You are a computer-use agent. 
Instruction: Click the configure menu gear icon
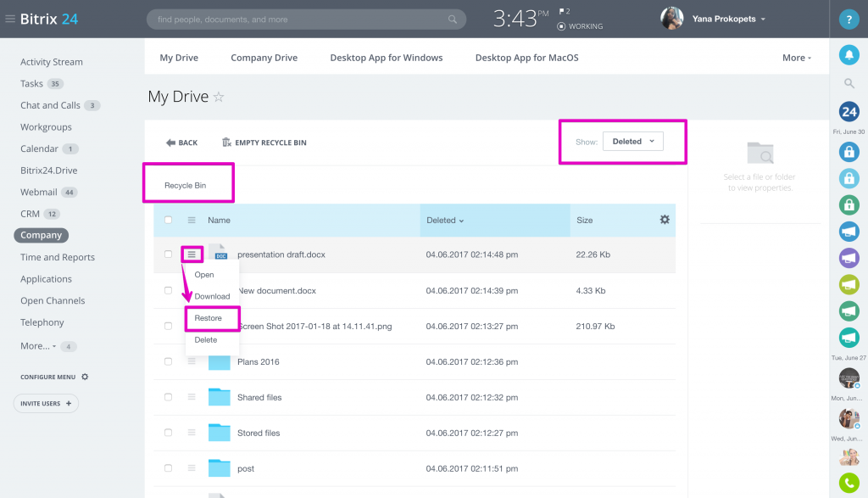85,377
